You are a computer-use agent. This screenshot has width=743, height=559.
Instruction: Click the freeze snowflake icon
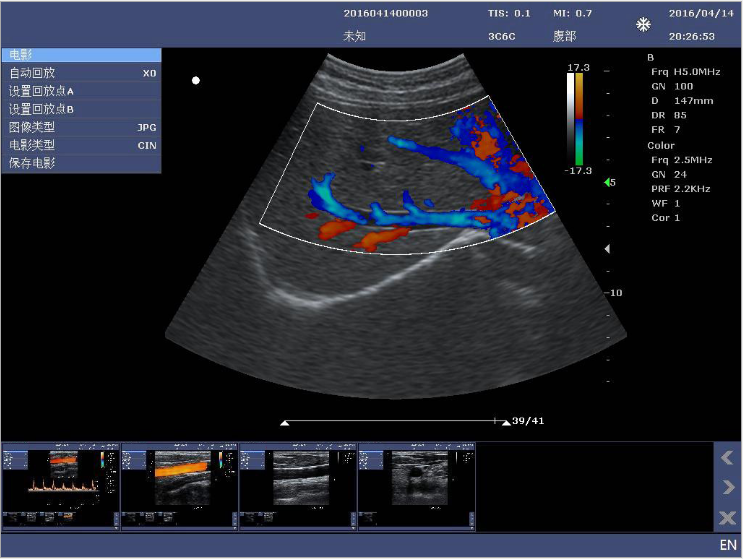click(x=643, y=25)
